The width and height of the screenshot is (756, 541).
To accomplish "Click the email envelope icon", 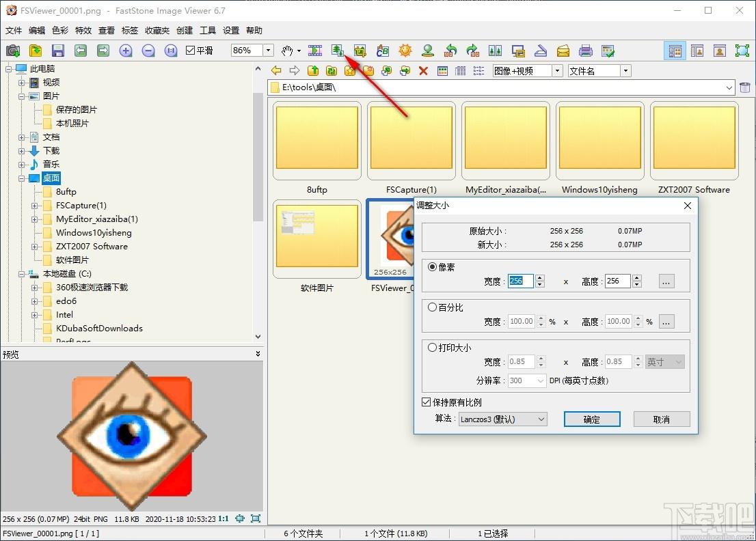I will pos(563,51).
